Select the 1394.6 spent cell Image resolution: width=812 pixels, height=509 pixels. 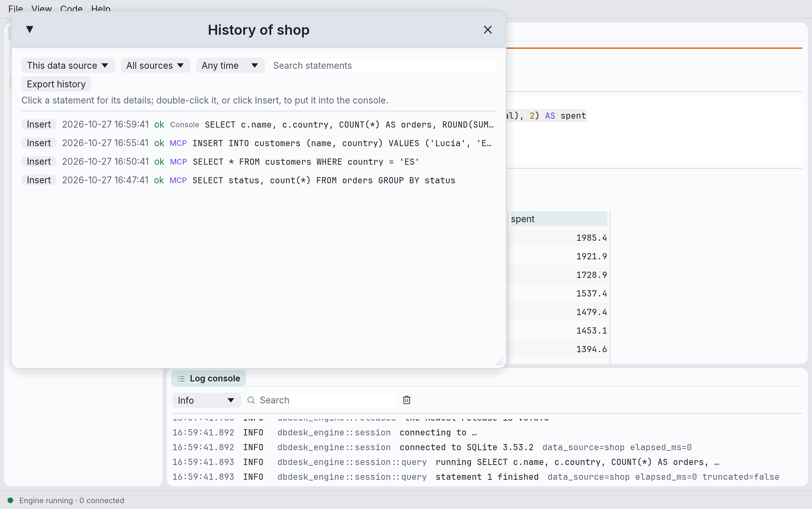pyautogui.click(x=558, y=349)
